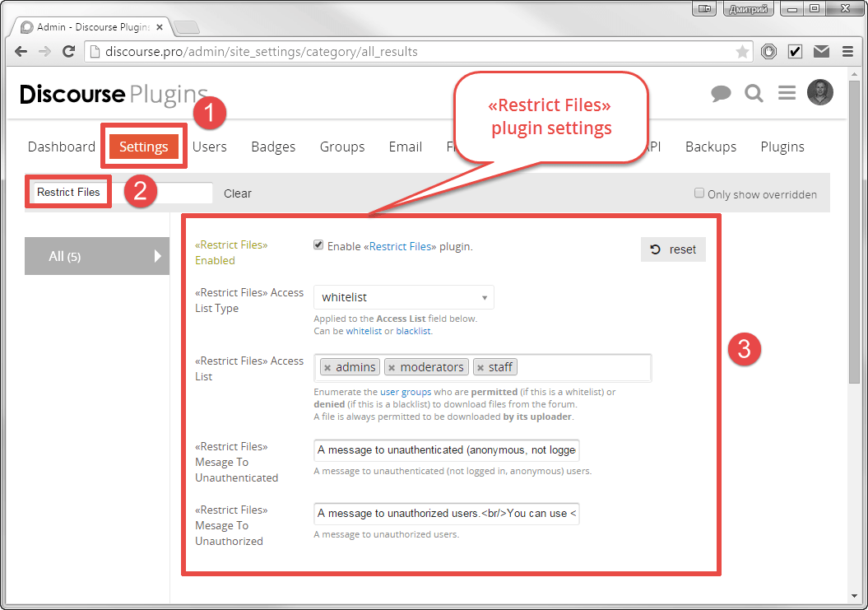Follow the blacklist link
This screenshot has height=610, width=868.
point(414,331)
